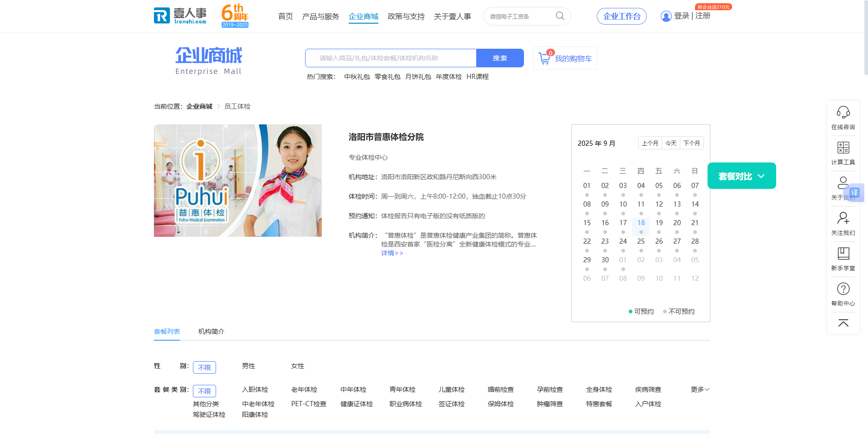The image size is (868, 434).
Task: Select 儿童体检 category filter
Action: [x=452, y=389]
